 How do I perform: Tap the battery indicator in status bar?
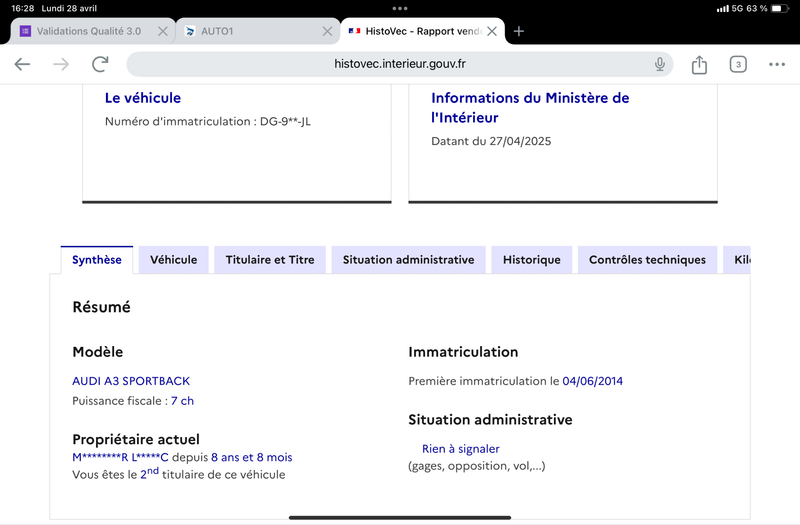(780, 8)
